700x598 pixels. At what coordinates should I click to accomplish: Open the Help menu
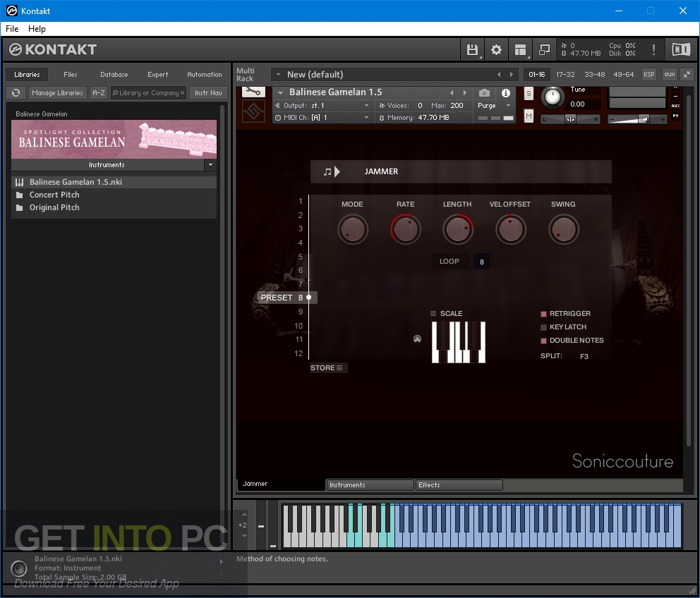pyautogui.click(x=37, y=29)
